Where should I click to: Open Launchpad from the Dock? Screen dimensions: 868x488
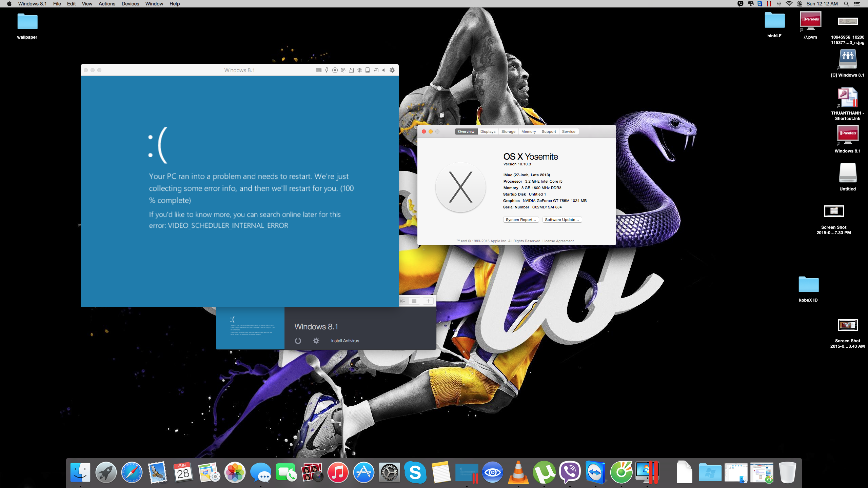click(x=106, y=472)
